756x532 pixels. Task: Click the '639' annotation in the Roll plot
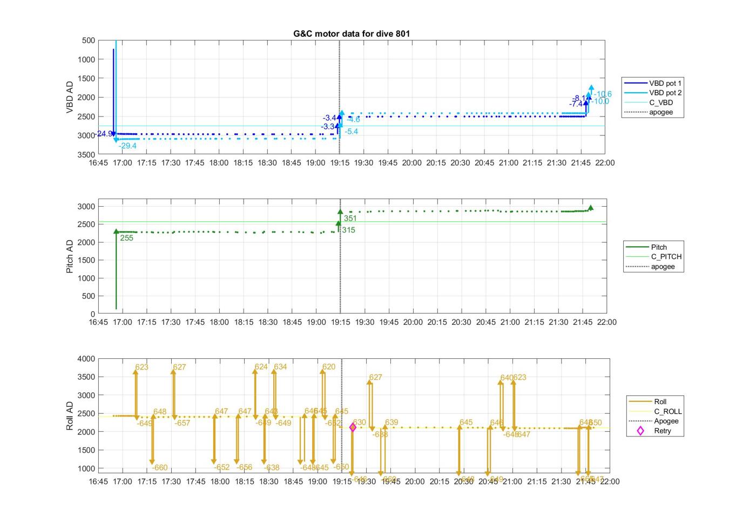(391, 422)
